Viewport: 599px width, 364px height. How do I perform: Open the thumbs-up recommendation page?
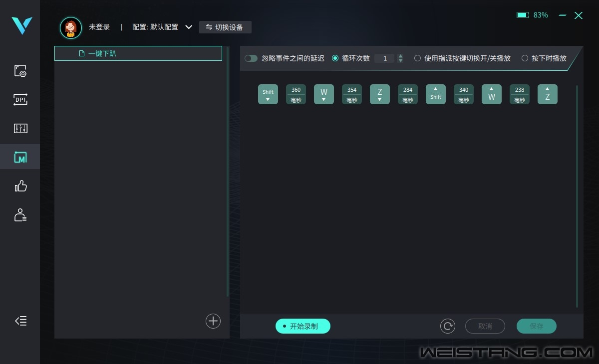coord(20,186)
